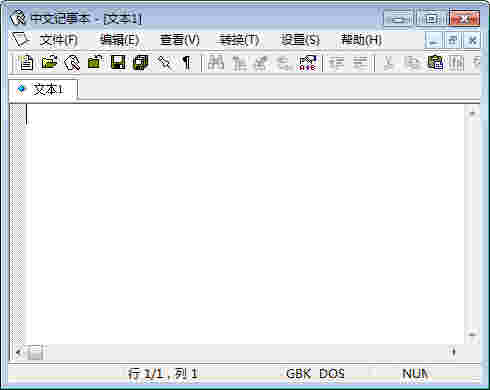Restore the inner document window

453,41
